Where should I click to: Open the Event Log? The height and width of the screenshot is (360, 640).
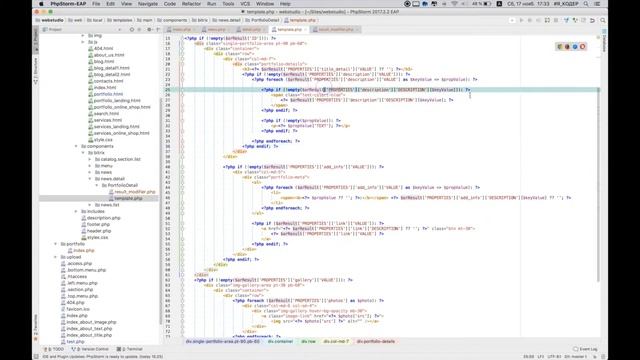point(585,349)
